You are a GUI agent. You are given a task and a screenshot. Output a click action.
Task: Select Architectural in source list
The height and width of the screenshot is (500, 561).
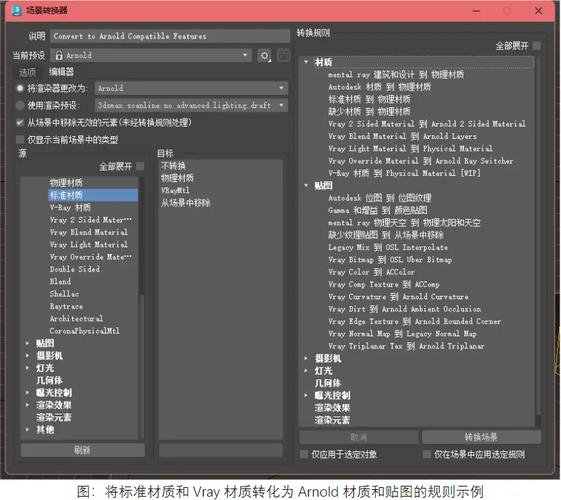click(x=76, y=318)
